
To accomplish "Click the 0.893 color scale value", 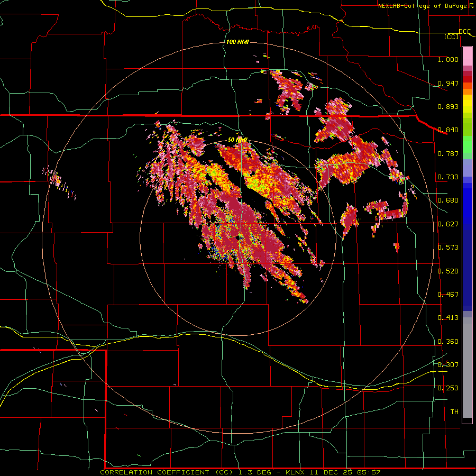I will (448, 106).
